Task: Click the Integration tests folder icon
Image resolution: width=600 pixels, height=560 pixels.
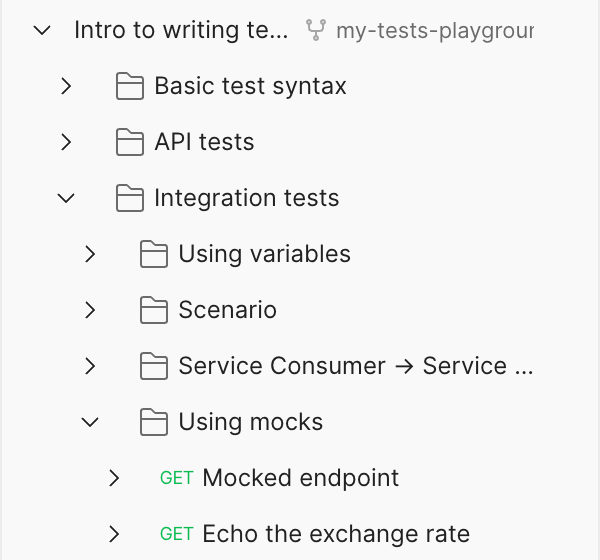Action: pyautogui.click(x=130, y=198)
